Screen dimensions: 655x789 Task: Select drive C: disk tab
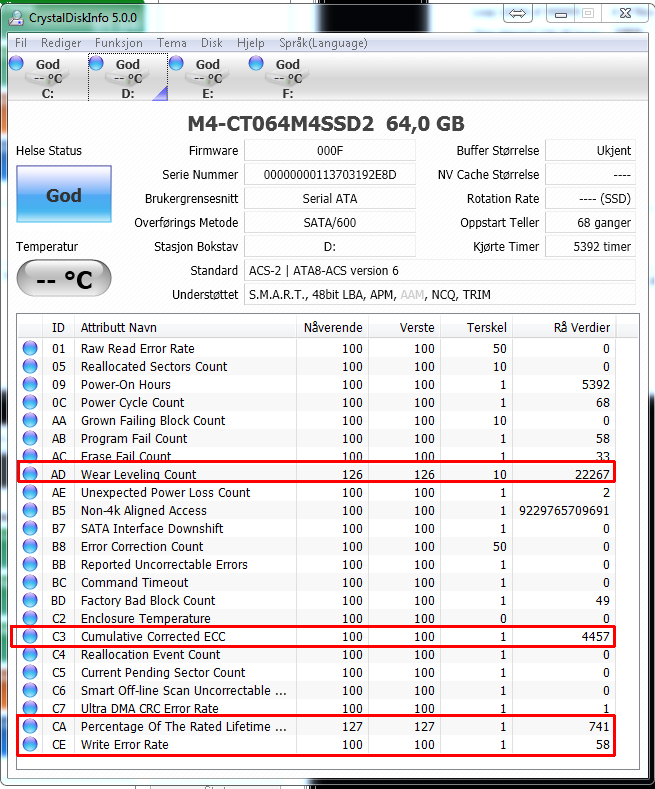tap(48, 77)
